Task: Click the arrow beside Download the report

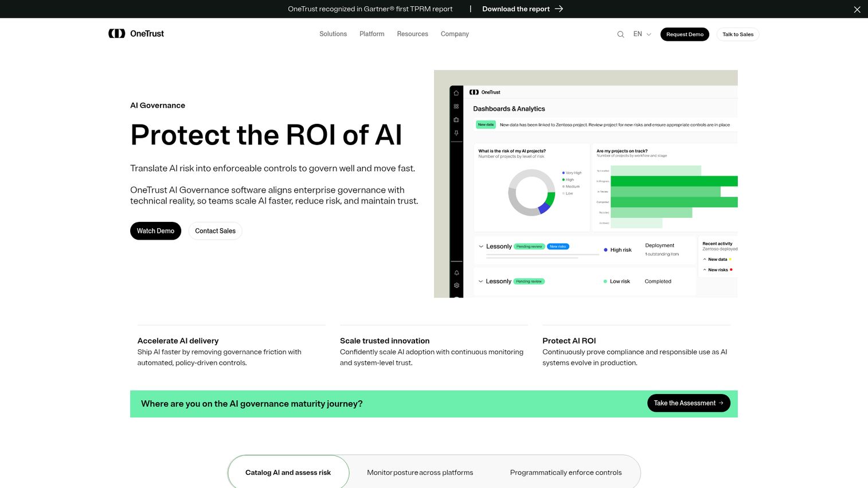Action: [559, 9]
